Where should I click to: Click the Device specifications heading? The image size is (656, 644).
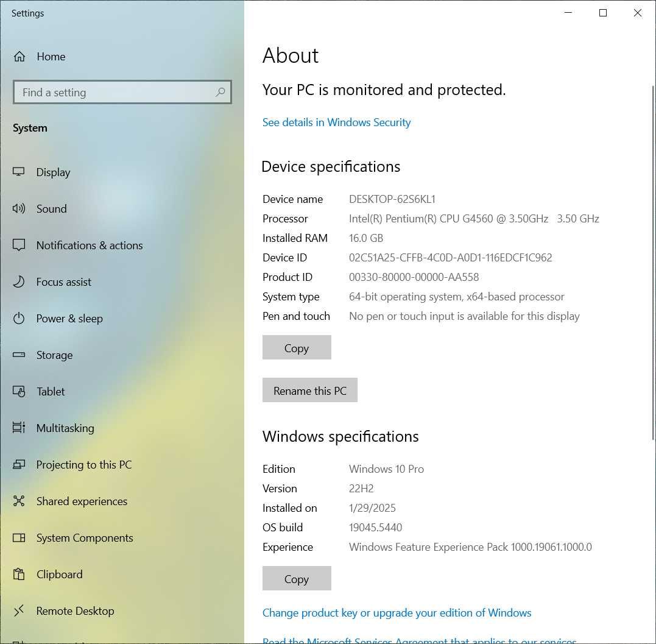[331, 166]
